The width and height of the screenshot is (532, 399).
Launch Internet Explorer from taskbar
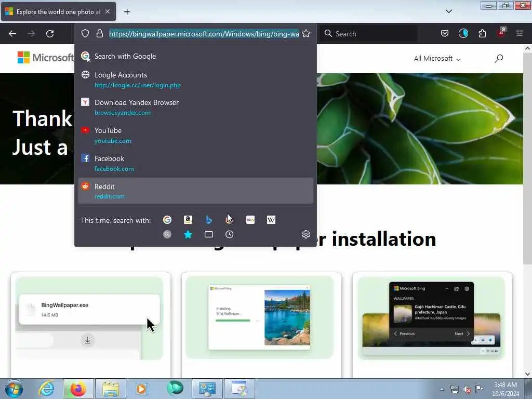click(x=46, y=389)
